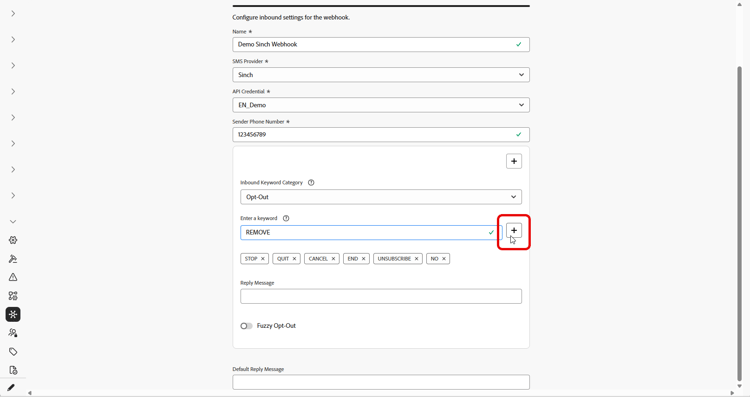Click the pencil edit icon at sidebar bottom
Image resolution: width=750 pixels, height=397 pixels.
click(11, 387)
